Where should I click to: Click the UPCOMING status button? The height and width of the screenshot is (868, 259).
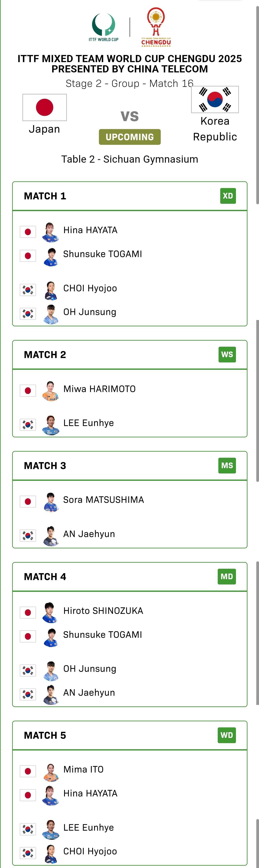(129, 137)
